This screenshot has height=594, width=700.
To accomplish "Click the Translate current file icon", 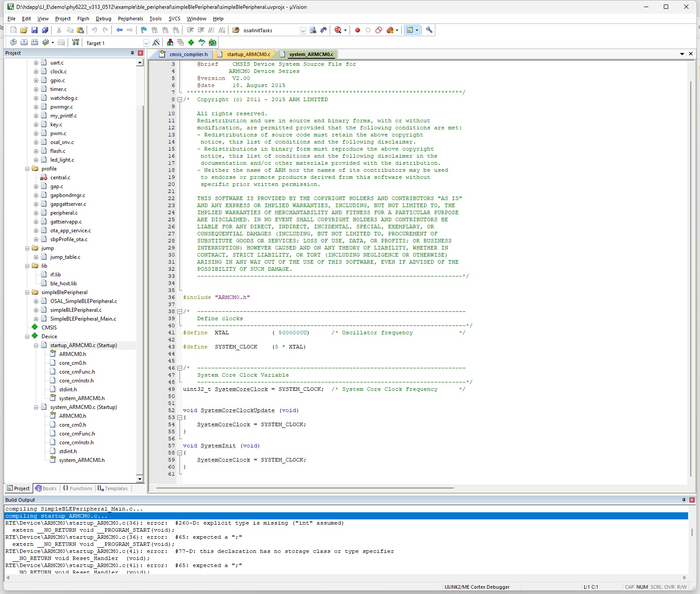I will click(13, 42).
